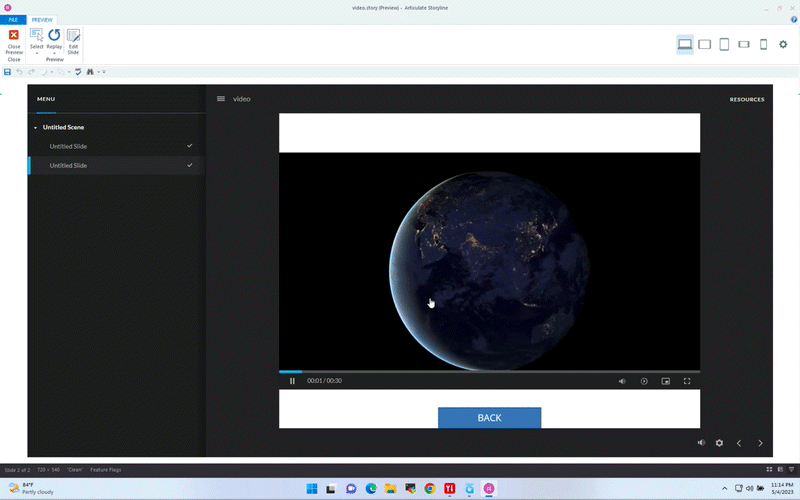The width and height of the screenshot is (800, 500).
Task: Click Edit Slide in the ribbon
Action: click(73, 36)
